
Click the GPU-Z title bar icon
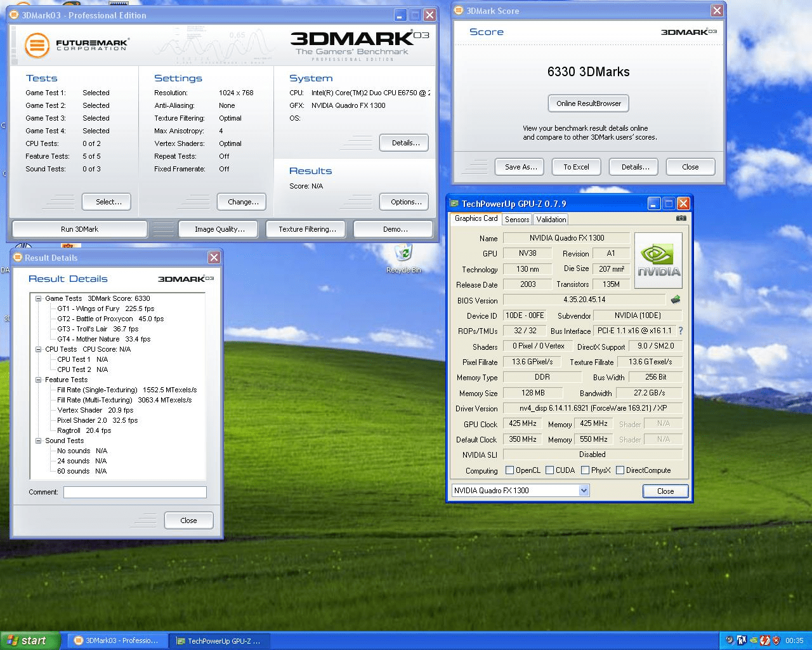point(454,203)
